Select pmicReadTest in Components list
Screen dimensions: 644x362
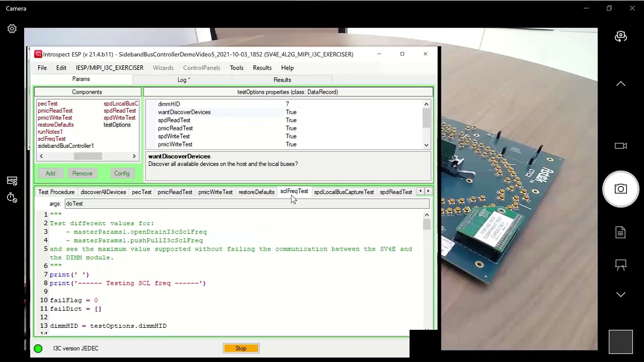tap(55, 111)
